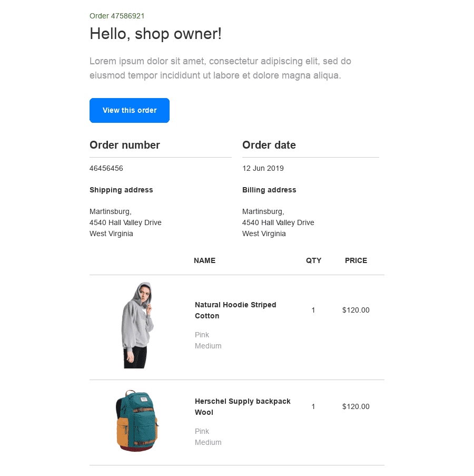Image resolution: width=474 pixels, height=476 pixels.
Task: Click the Order number heading
Action: pyautogui.click(x=125, y=145)
